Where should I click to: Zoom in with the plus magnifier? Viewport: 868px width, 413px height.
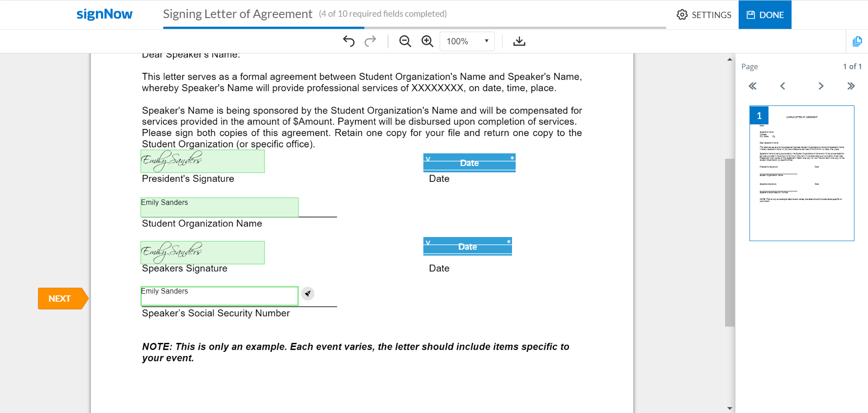click(x=427, y=41)
